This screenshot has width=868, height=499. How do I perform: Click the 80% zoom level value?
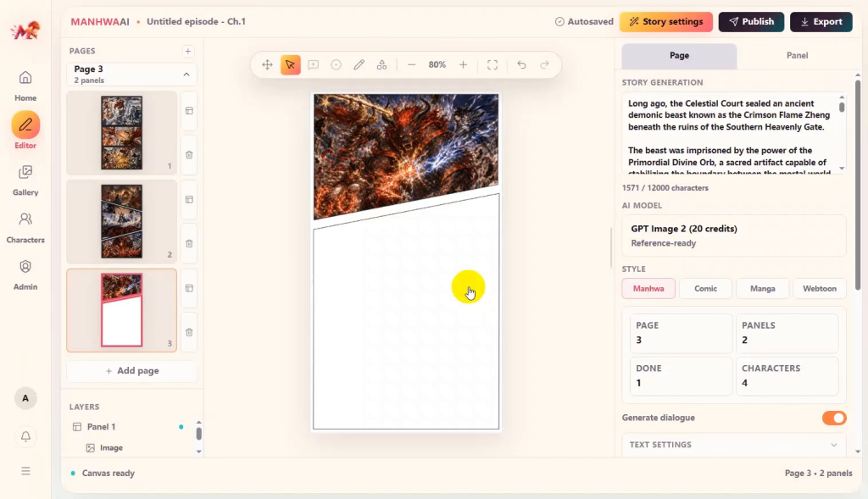[437, 64]
